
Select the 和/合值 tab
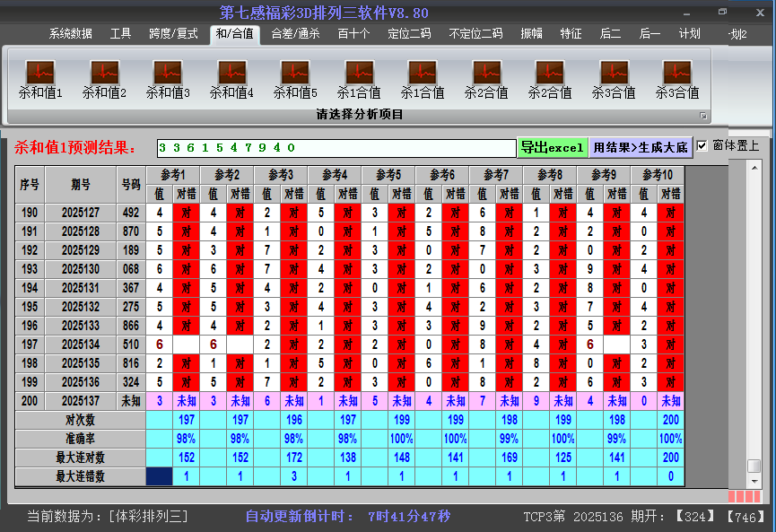[234, 34]
